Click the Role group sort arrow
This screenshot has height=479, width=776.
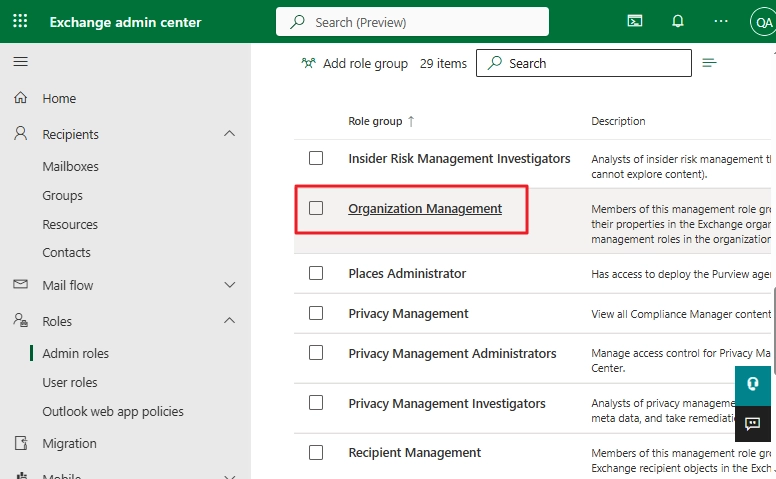tap(411, 121)
